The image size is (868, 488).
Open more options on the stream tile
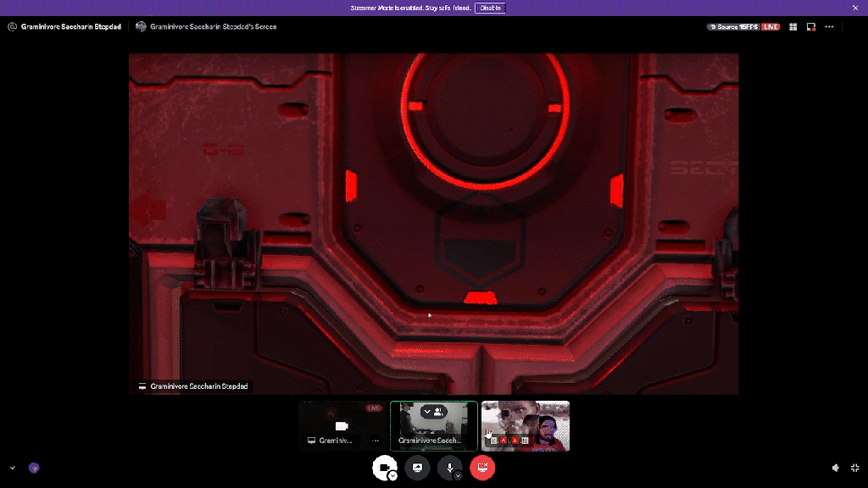(375, 441)
